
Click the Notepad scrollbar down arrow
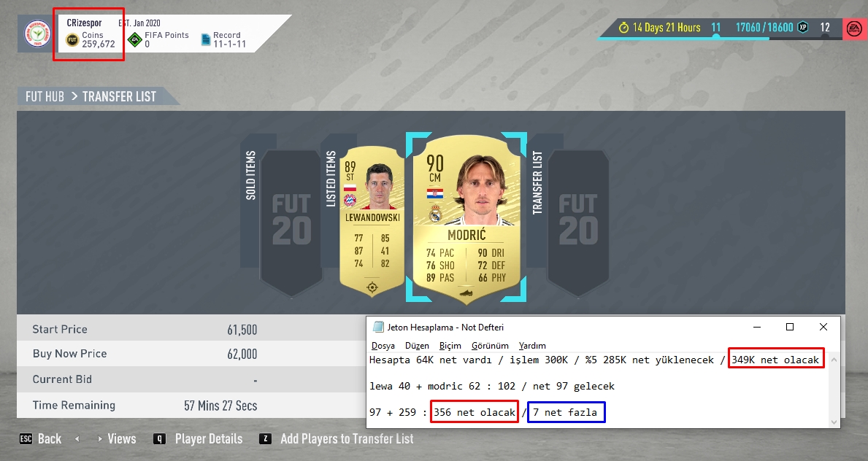(x=834, y=422)
